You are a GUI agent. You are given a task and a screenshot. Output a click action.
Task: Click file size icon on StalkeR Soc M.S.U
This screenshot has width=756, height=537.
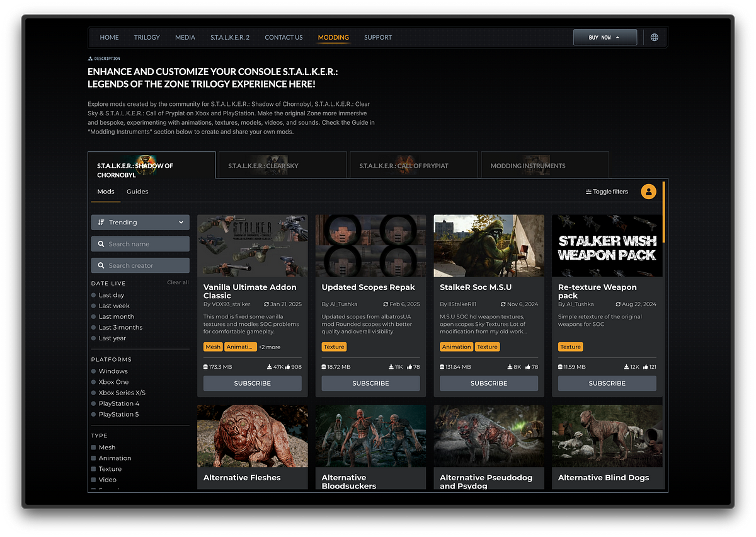442,367
